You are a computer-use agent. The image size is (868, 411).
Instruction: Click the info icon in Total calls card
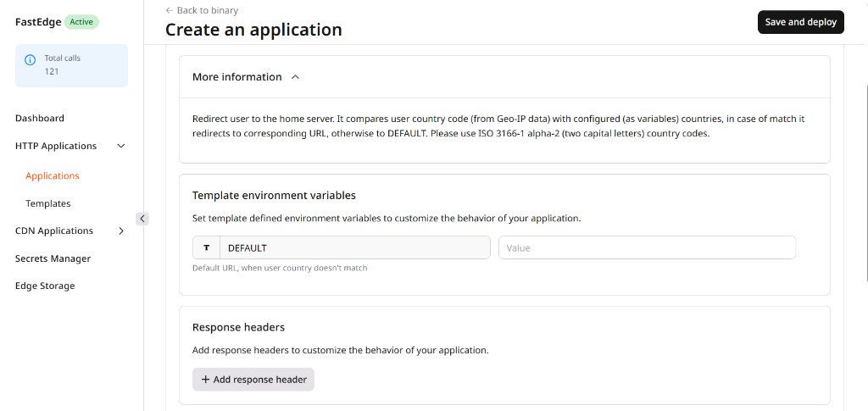click(31, 59)
